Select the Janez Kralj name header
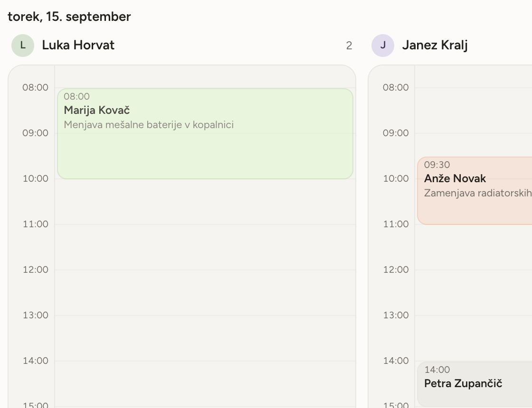Screen dimensions: 532x408 [x=435, y=45]
